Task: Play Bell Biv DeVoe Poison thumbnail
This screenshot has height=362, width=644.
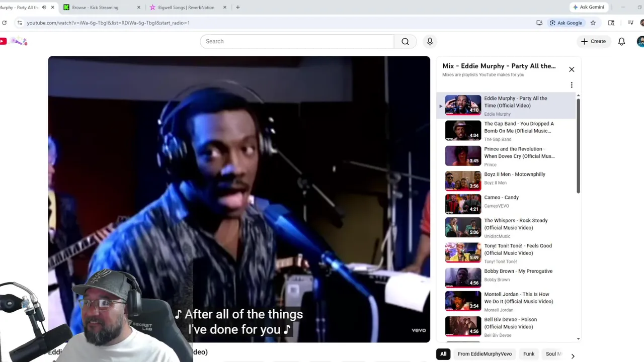Action: coord(463,326)
